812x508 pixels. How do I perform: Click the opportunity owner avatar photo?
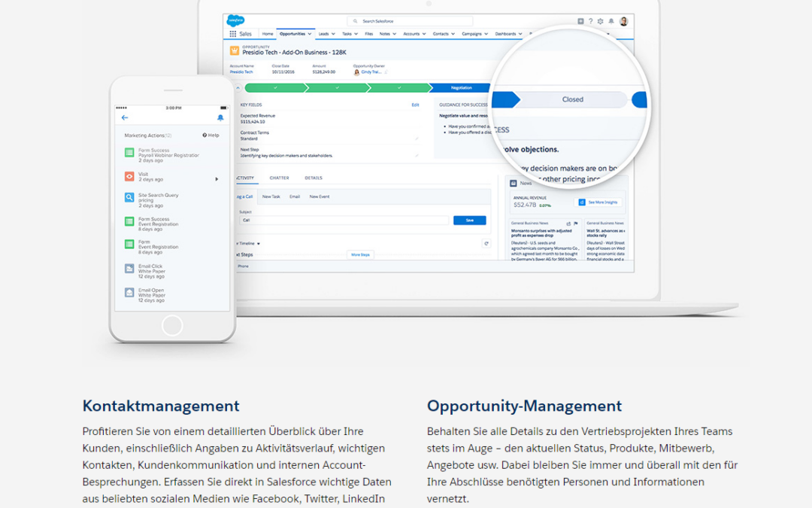(356, 72)
